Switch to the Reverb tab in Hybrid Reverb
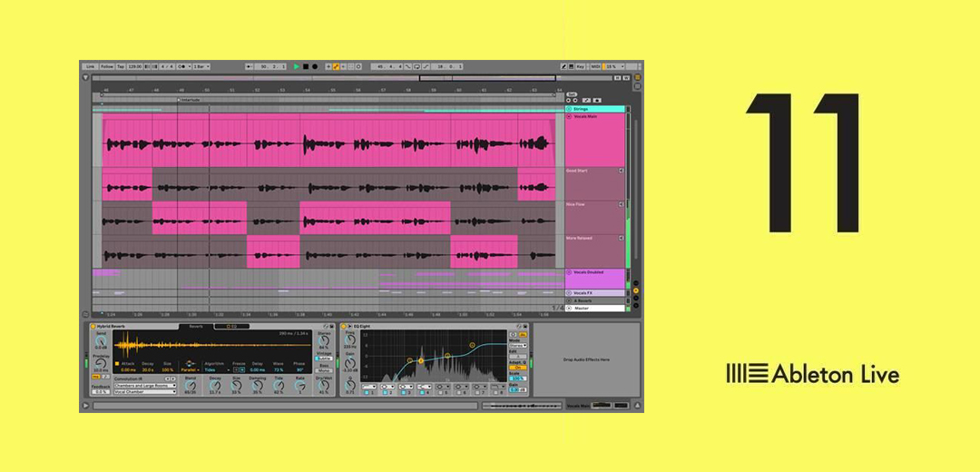This screenshot has height=472, width=980. coord(196,327)
